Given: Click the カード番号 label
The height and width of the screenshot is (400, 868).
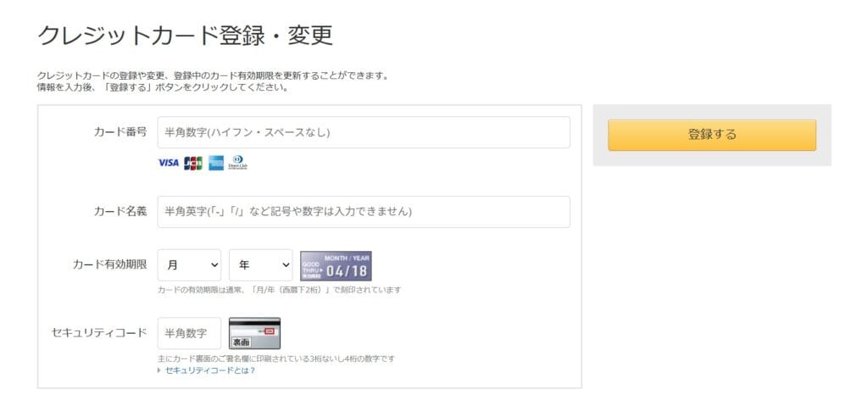Looking at the screenshot, I should (120, 131).
